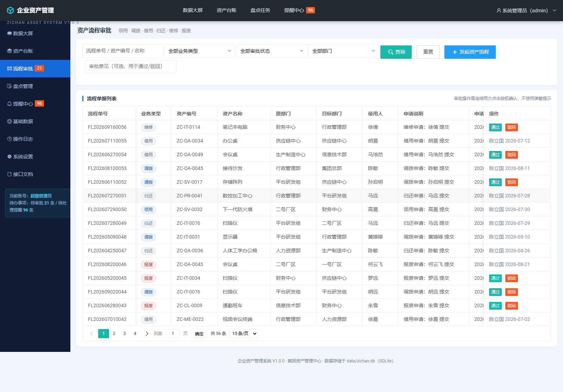Open the 全部部门 dropdown
The height and width of the screenshot is (392, 563).
pos(343,51)
